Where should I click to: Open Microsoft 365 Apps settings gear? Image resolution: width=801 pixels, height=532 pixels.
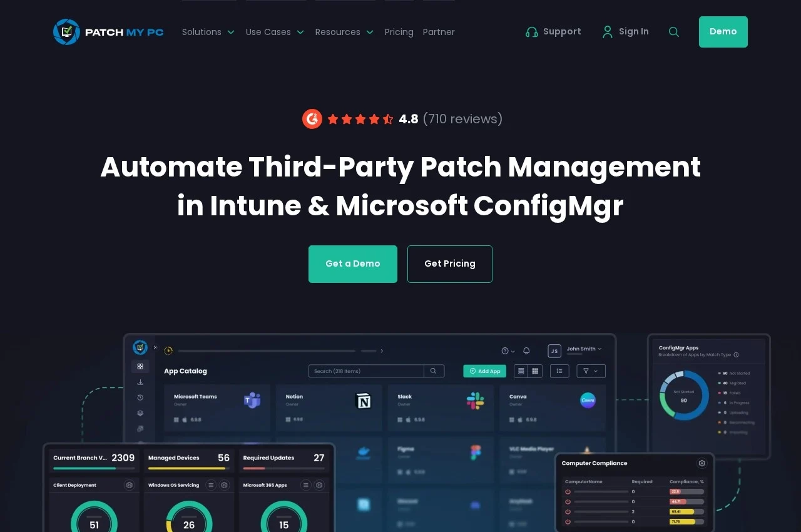pos(319,485)
